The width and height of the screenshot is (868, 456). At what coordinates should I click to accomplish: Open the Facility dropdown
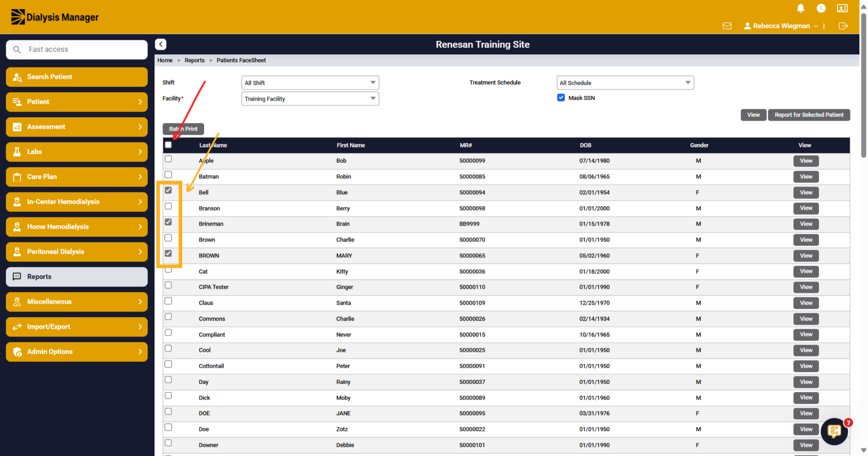[310, 99]
